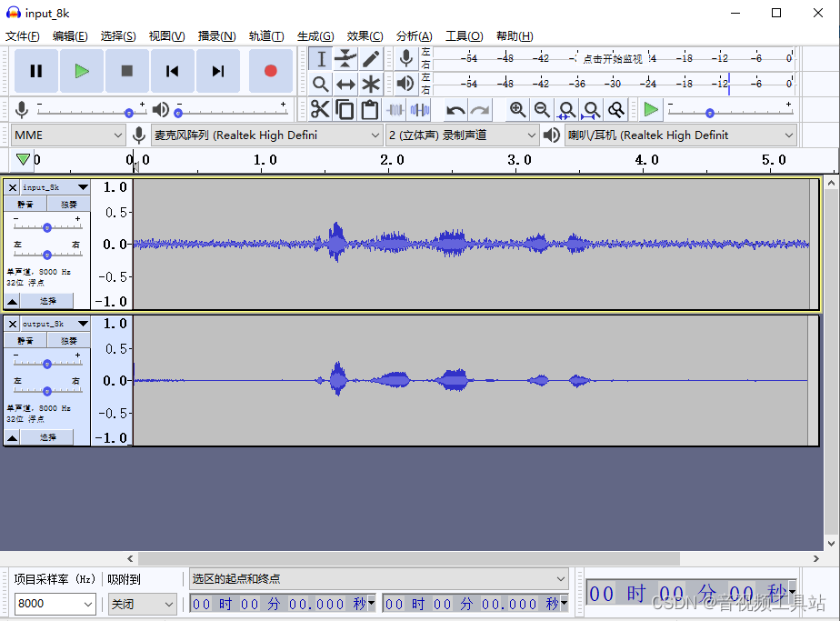Open the MME audio host dropdown
Viewport: 840px width, 621px height.
[68, 135]
